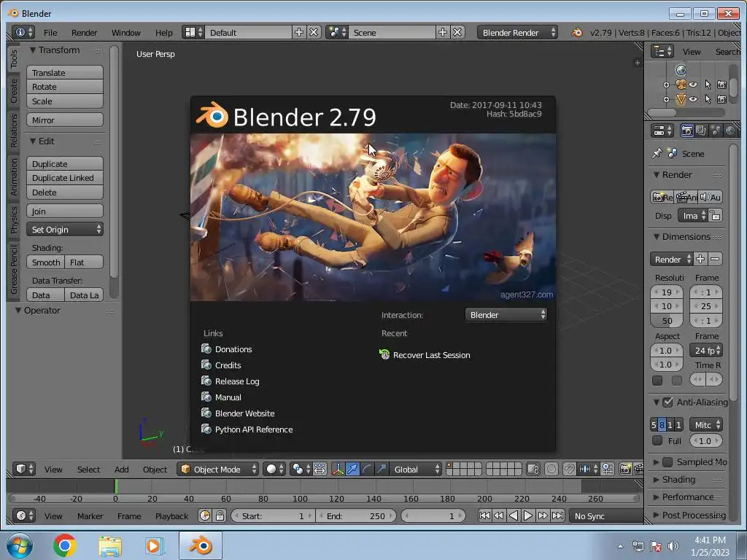Open the Render Layers properties tab
This screenshot has height=560, width=747.
[701, 131]
